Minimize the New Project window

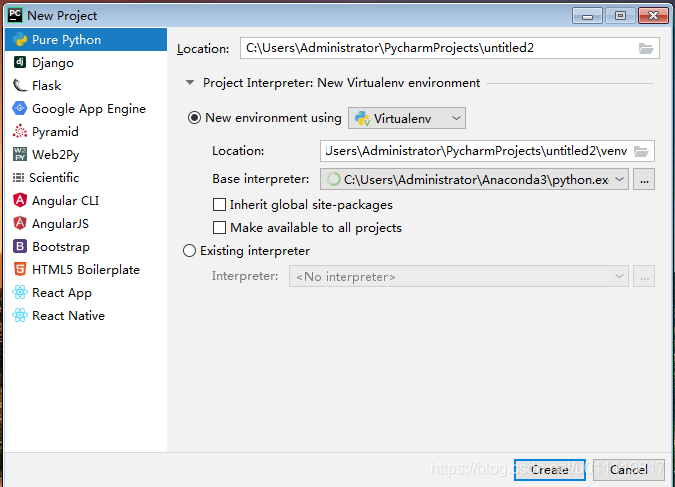[587, 16]
